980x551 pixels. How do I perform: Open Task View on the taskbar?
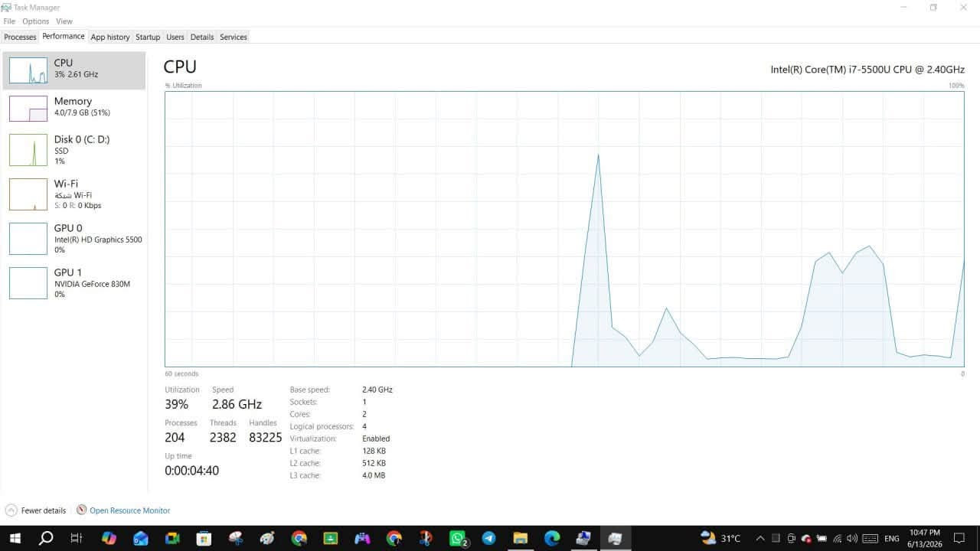[x=77, y=538]
